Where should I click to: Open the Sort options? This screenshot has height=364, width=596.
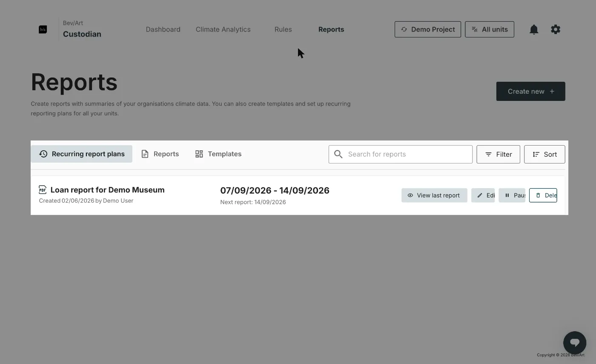coord(544,154)
